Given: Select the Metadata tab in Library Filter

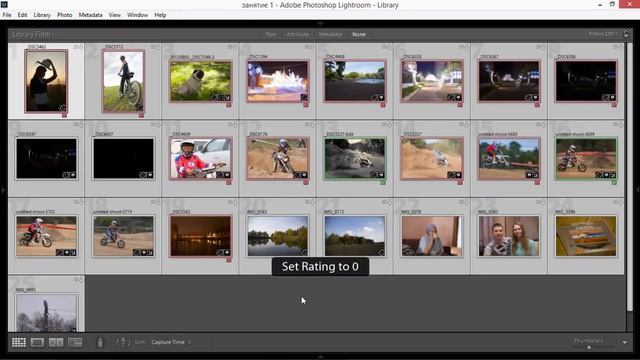Looking at the screenshot, I should [330, 34].
